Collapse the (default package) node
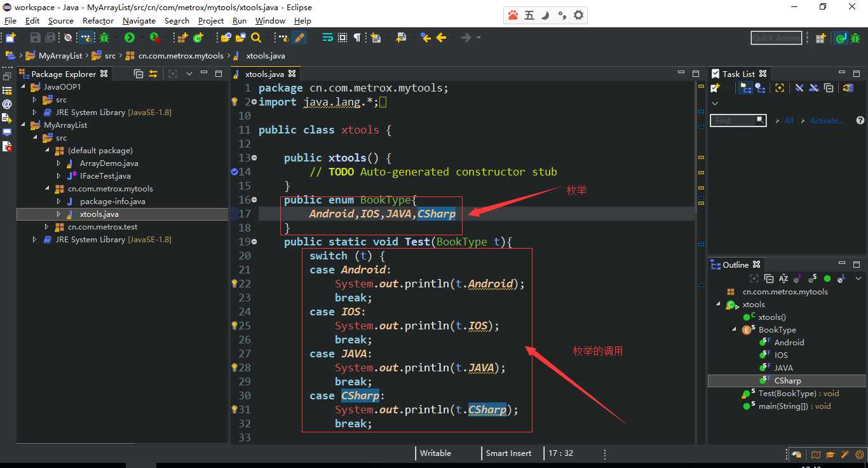 47,151
